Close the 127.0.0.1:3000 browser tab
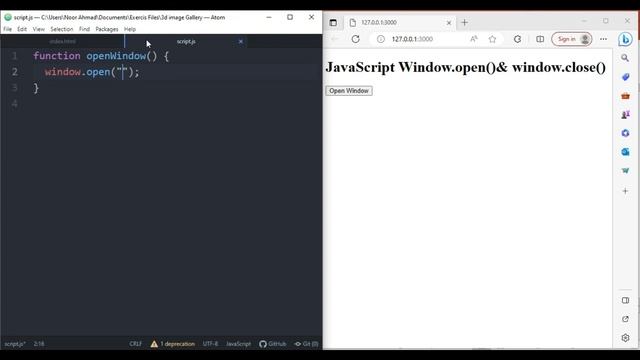 (449, 23)
